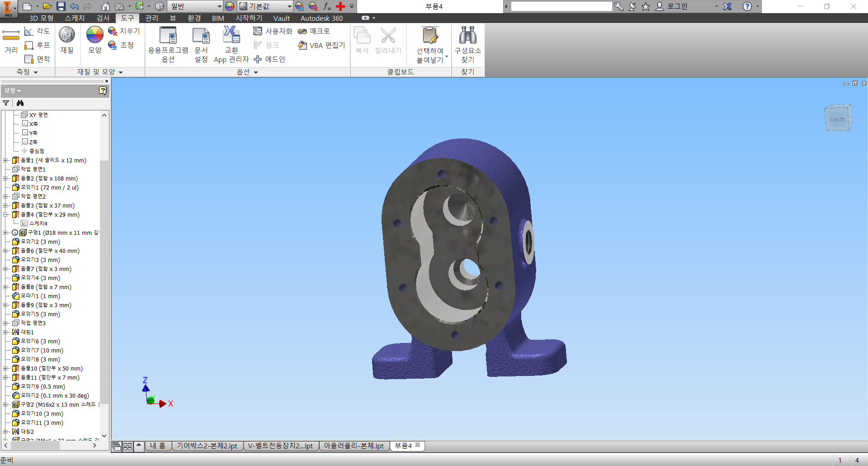The height and width of the screenshot is (466, 868).
Task: Click the find binoculars in model browser
Action: [20, 103]
